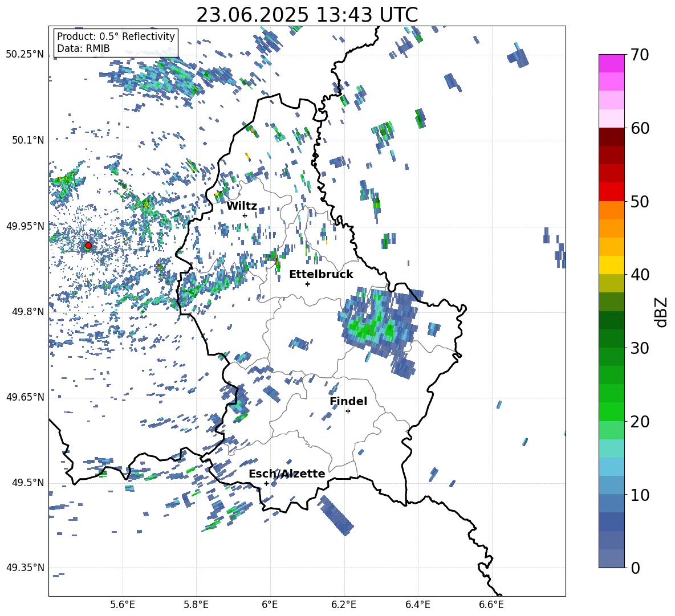Click the dark maroon colorbar swatch below 60
This screenshot has width=675, height=616.
tap(611, 137)
